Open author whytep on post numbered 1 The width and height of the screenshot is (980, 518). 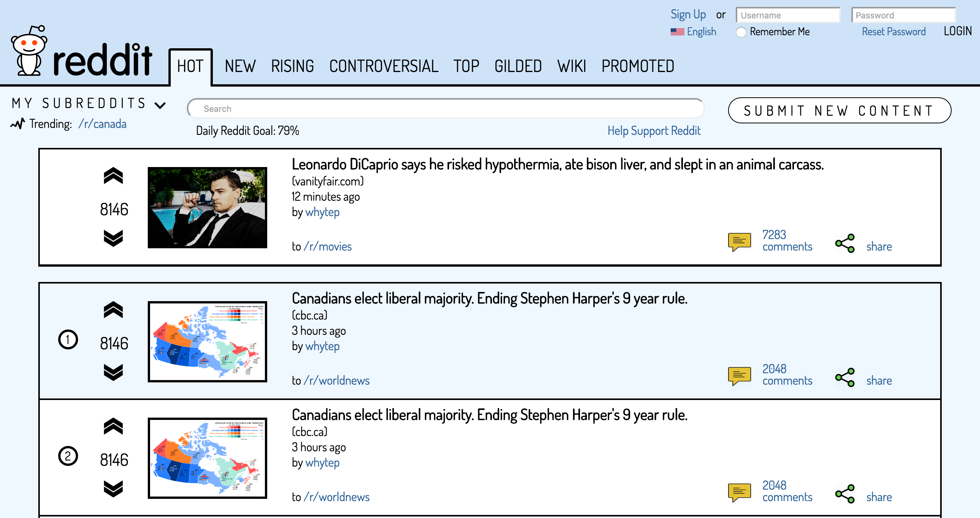click(x=322, y=346)
